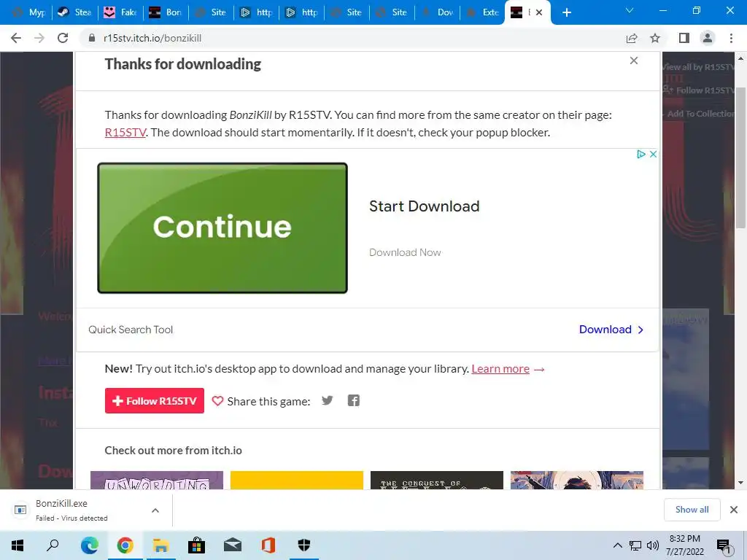Open Mail app from taskbar
747x560 pixels.
pyautogui.click(x=233, y=545)
